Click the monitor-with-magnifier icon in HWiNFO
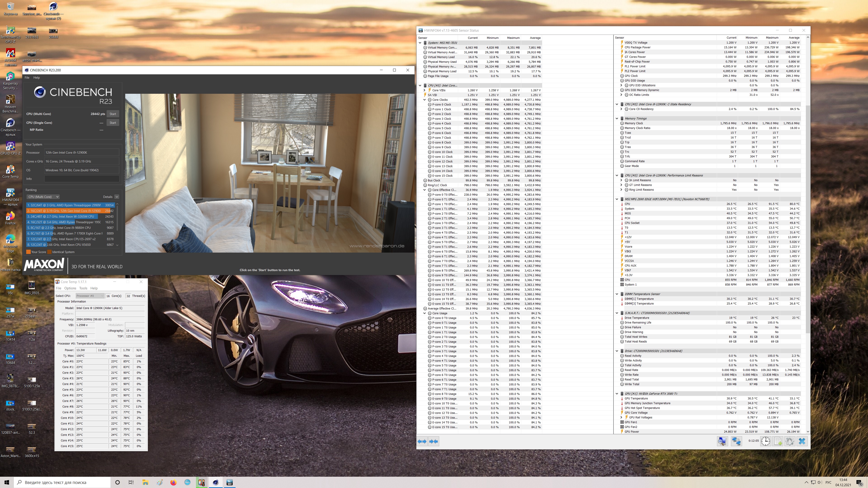Screen dimensions: 868x488 722,441
